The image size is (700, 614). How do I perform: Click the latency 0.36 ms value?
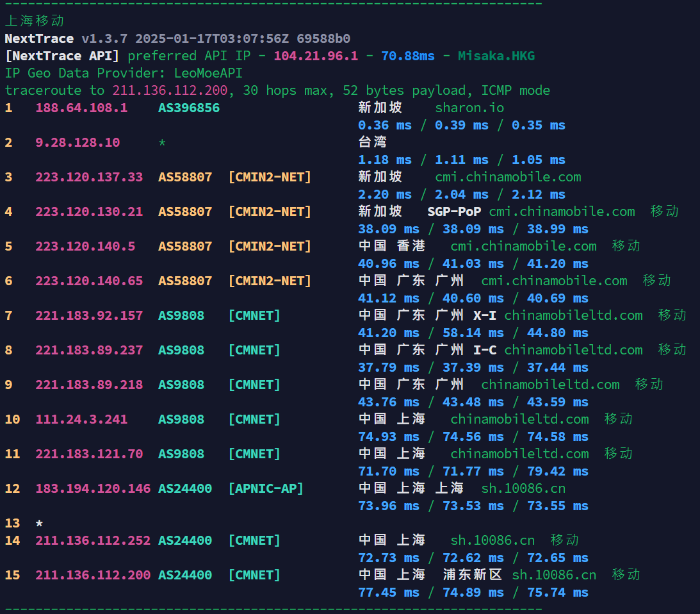[385, 125]
